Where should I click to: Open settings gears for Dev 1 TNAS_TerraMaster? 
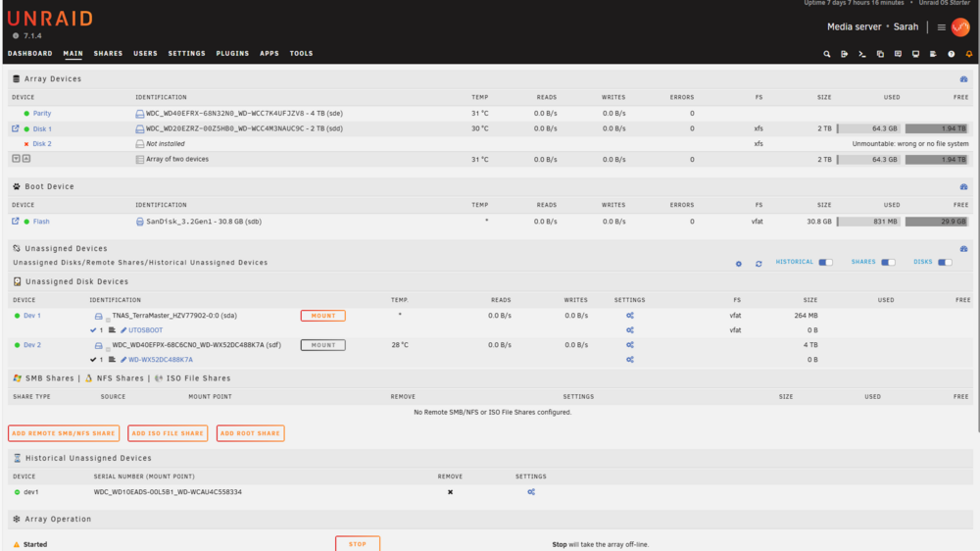[x=630, y=316]
